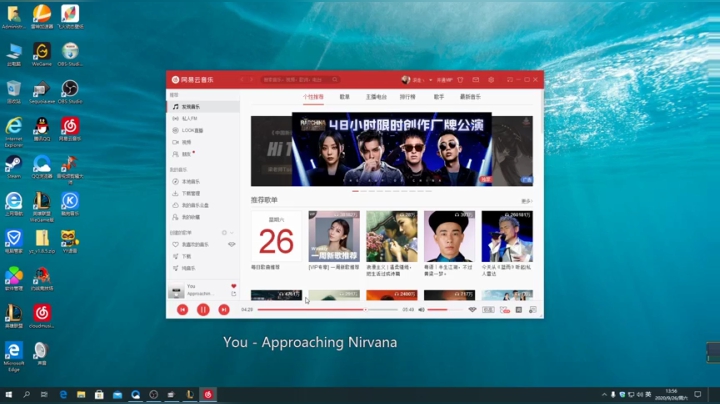
Task: Show hidden system tray icons chevron
Action: click(x=604, y=394)
